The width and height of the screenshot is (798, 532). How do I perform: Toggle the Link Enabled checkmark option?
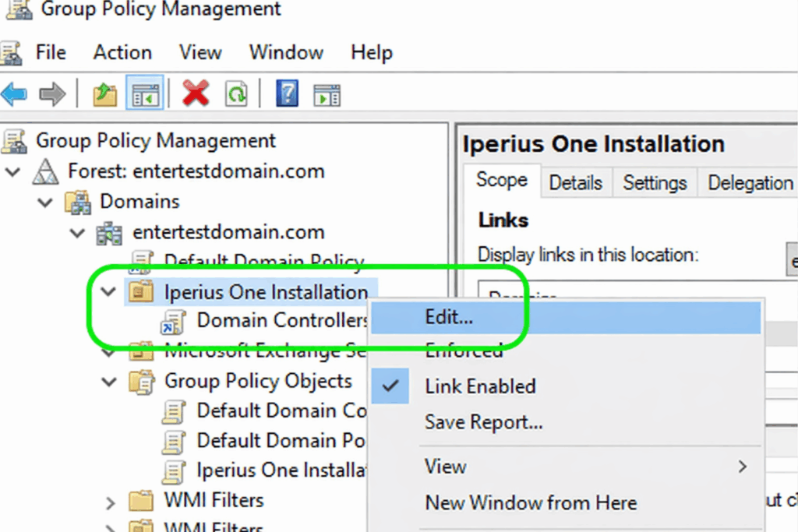tap(479, 386)
